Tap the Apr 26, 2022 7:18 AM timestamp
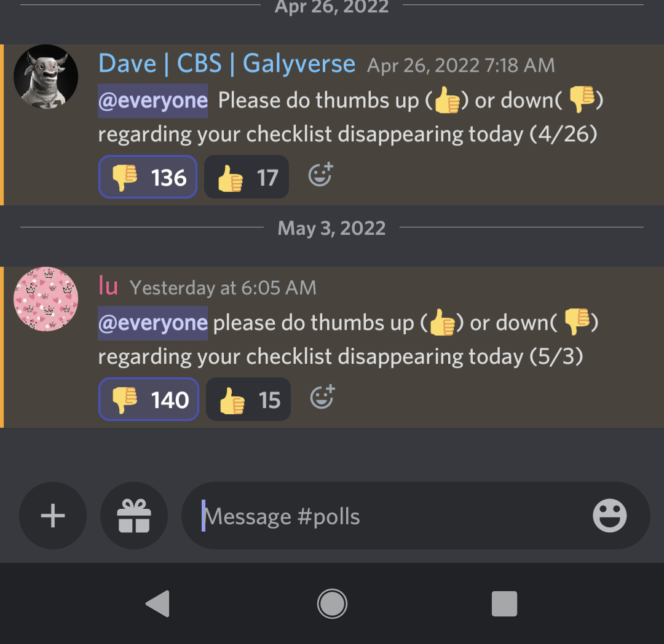The width and height of the screenshot is (664, 644). [460, 66]
